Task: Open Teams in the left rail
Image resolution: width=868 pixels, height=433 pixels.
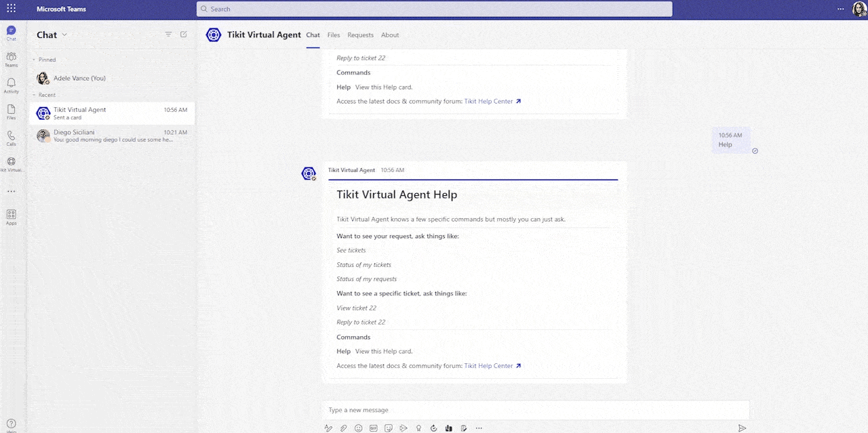Action: (x=12, y=60)
